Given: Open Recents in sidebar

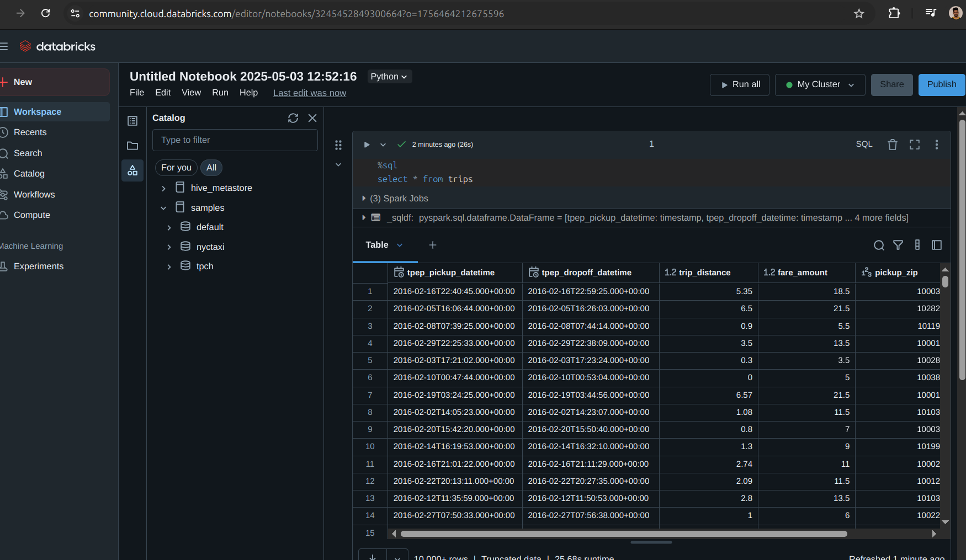Looking at the screenshot, I should pyautogui.click(x=55, y=132).
